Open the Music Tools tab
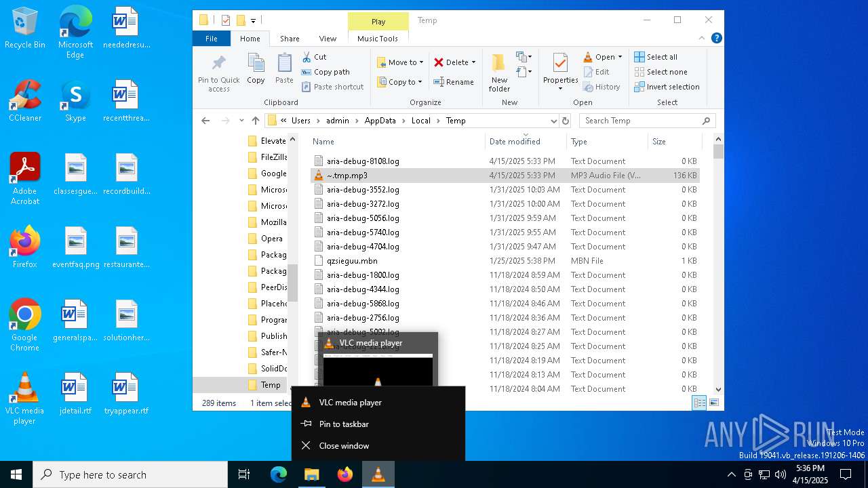This screenshot has height=488, width=868. point(378,39)
